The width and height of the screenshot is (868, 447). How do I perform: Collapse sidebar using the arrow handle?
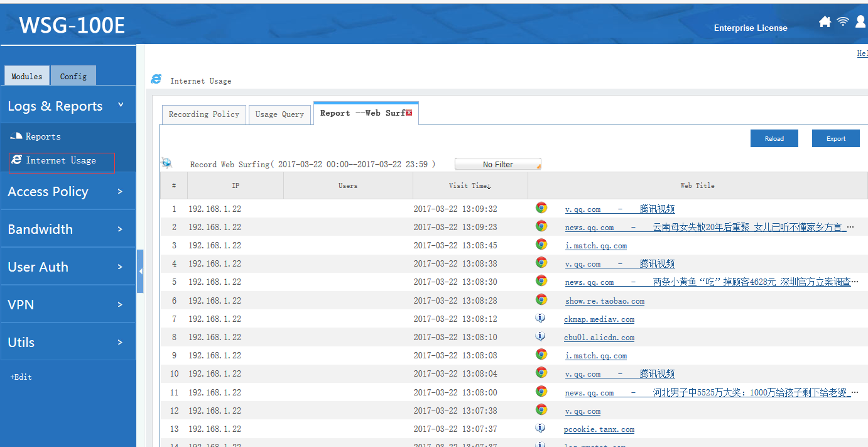click(141, 271)
